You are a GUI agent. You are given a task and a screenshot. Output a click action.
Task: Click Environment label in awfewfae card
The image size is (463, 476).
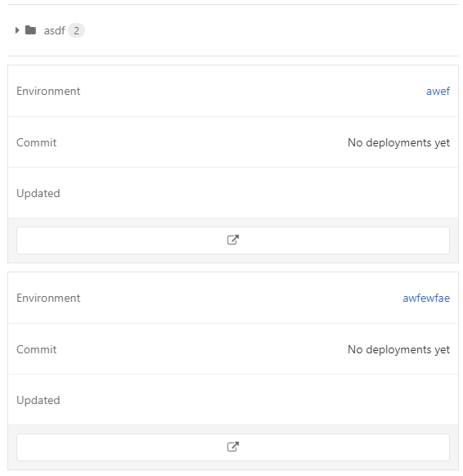pos(48,298)
